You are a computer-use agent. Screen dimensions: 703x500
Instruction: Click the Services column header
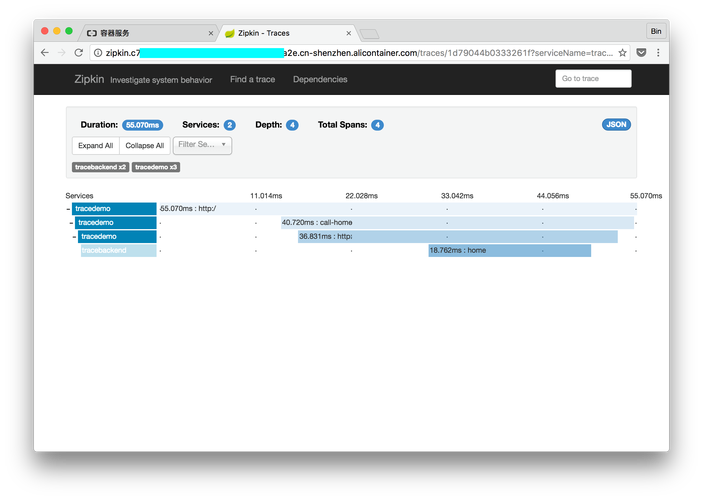79,196
